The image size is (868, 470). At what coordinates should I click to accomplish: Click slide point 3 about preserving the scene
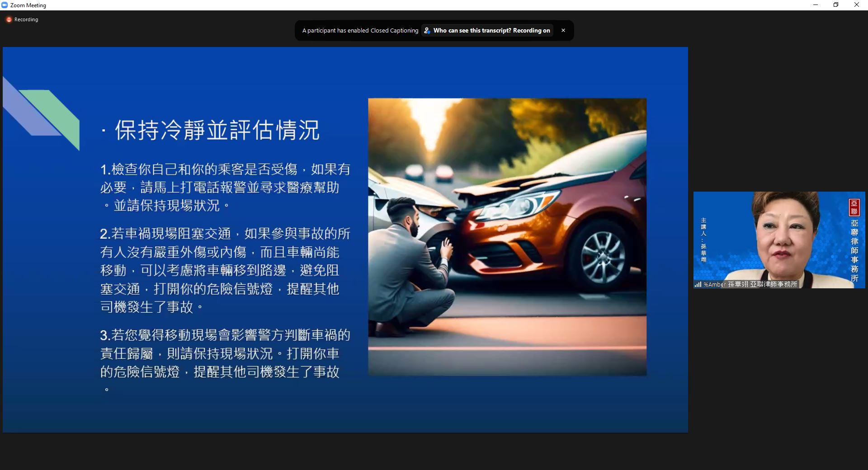coord(225,353)
